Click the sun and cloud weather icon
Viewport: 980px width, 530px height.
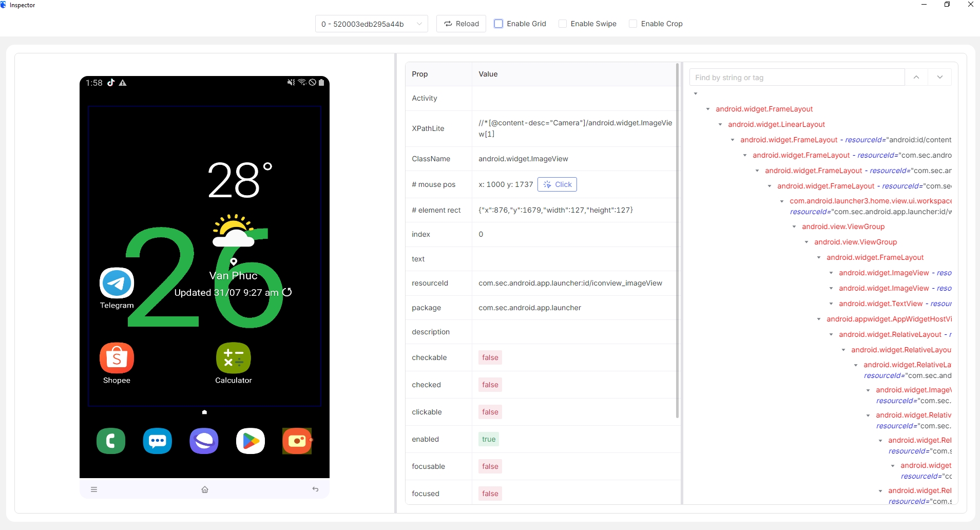(x=234, y=231)
